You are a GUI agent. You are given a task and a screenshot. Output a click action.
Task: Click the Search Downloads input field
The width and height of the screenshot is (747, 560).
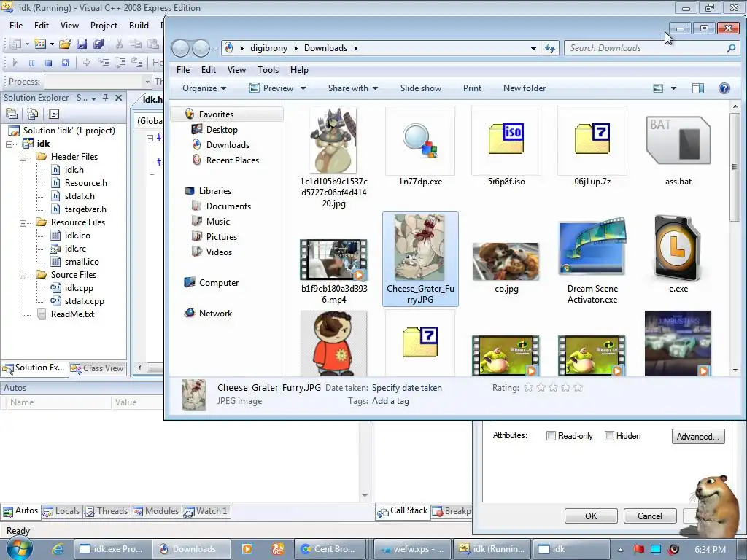click(646, 48)
